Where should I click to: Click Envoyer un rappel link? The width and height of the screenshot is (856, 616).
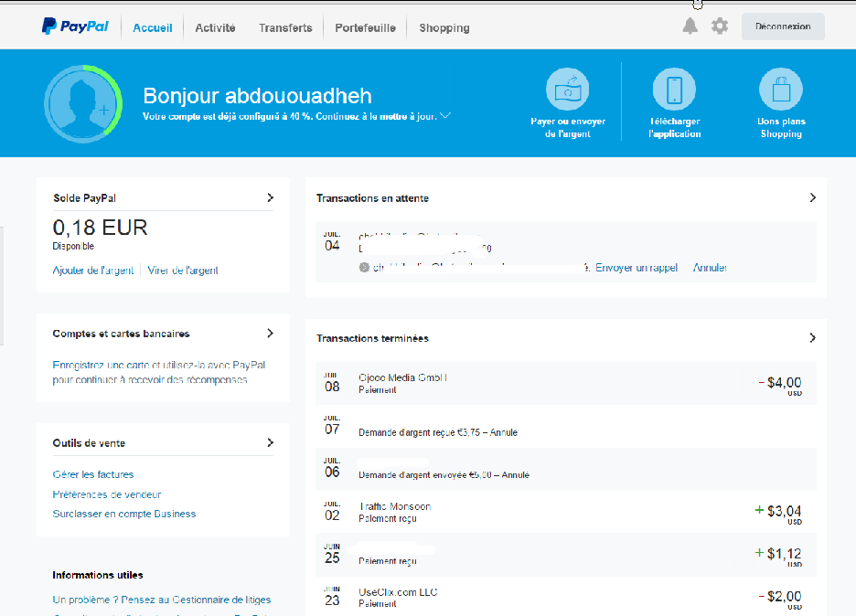click(637, 268)
